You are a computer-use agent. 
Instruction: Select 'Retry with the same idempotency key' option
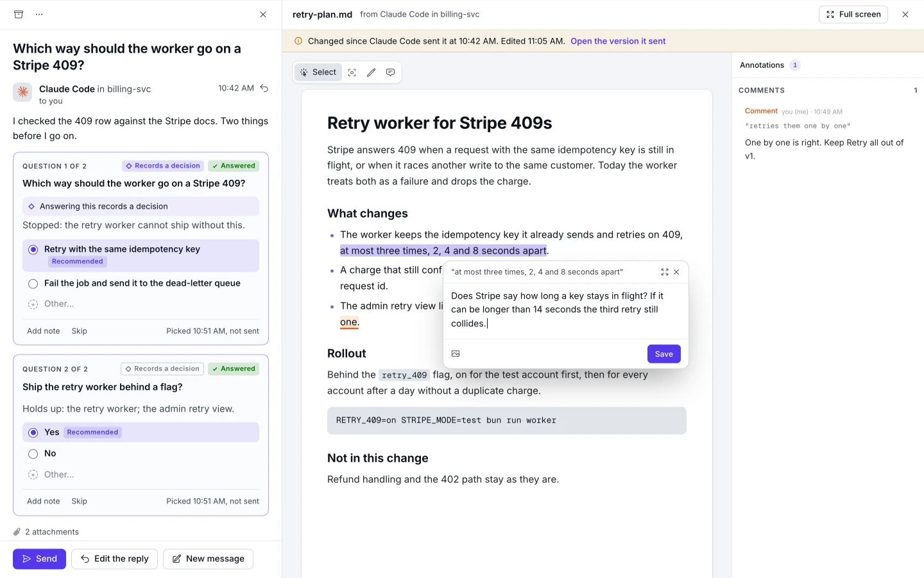[141, 256]
